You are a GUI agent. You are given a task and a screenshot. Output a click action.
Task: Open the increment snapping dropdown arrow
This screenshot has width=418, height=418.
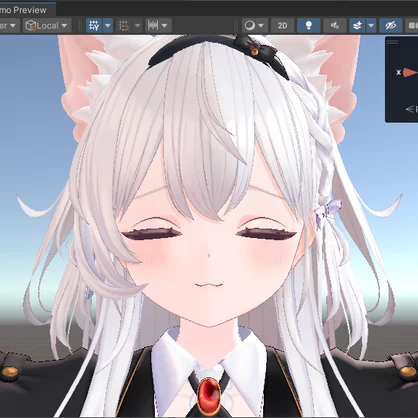(165, 26)
